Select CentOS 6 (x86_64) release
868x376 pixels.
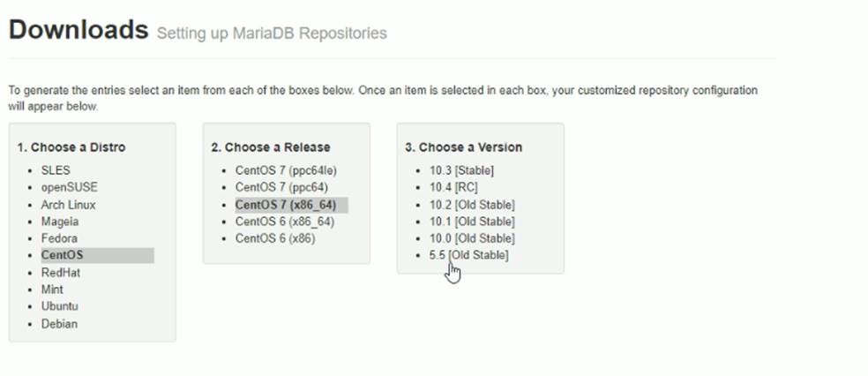click(x=285, y=222)
